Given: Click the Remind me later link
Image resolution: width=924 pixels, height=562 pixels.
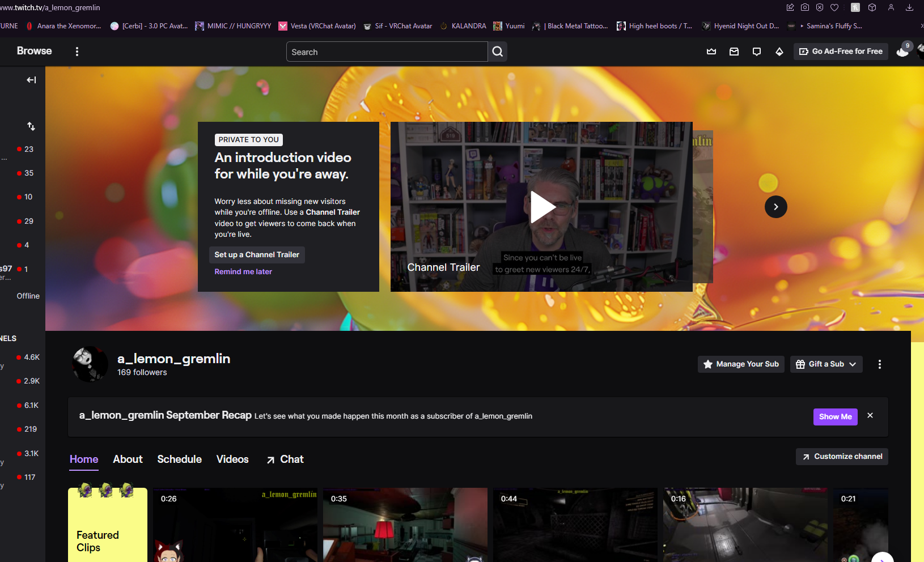Looking at the screenshot, I should 243,272.
